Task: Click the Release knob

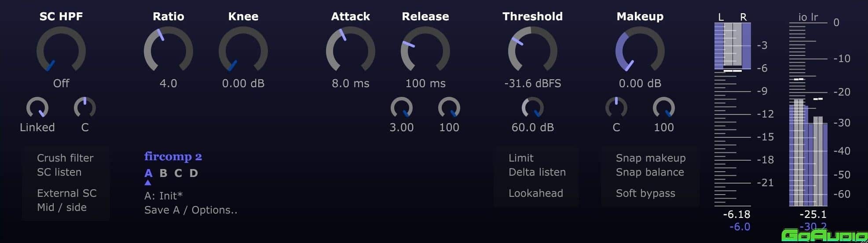Action: click(x=425, y=50)
